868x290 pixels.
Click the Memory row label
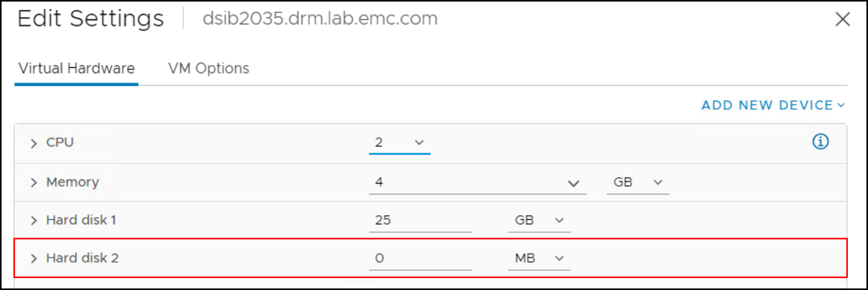tap(72, 182)
